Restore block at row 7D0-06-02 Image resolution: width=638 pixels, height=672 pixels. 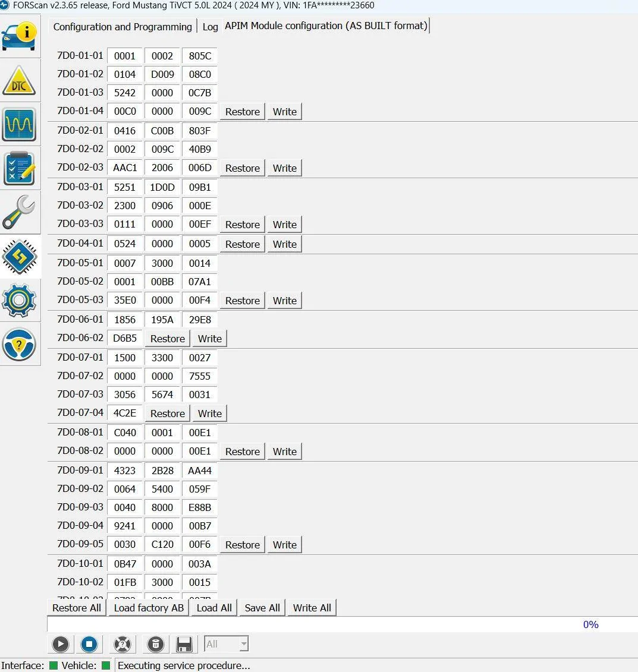click(x=167, y=339)
